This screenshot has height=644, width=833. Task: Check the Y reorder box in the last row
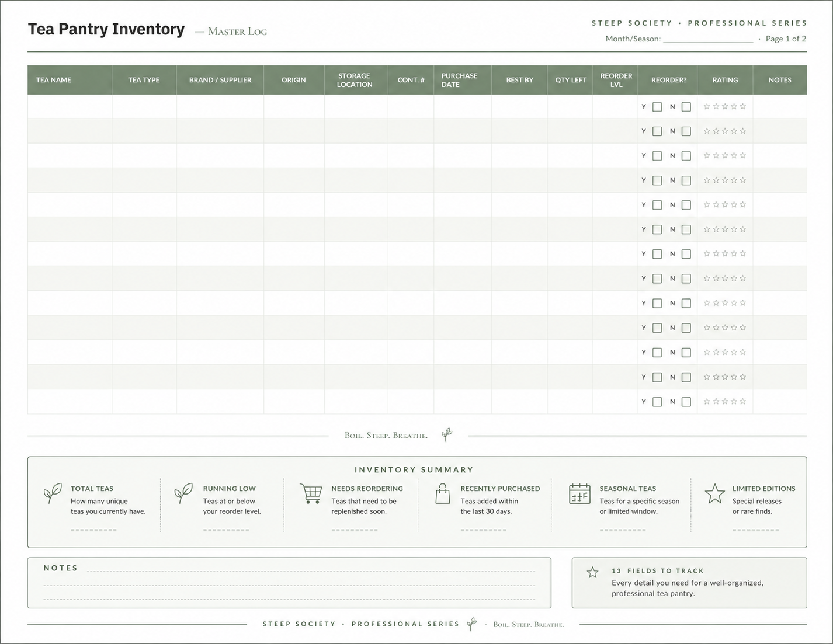pos(657,402)
